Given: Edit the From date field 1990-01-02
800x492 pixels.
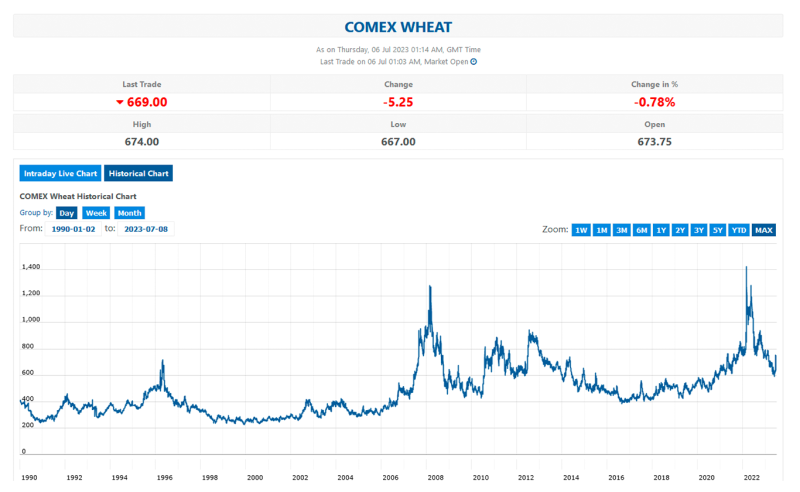Looking at the screenshot, I should [x=73, y=229].
